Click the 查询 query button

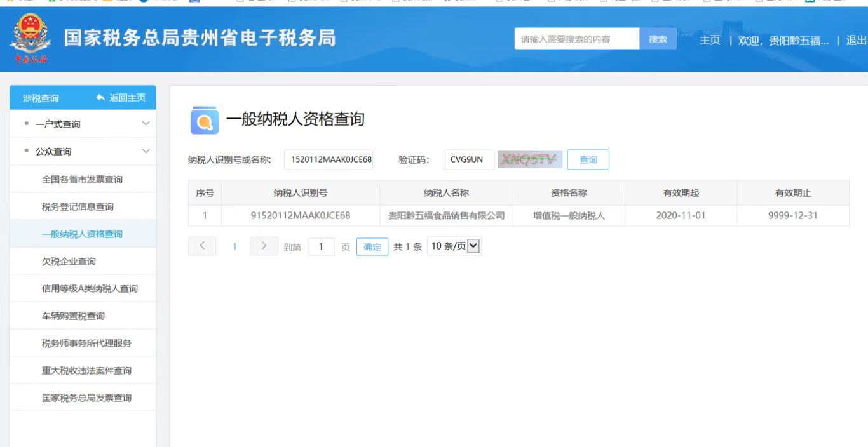(x=588, y=160)
